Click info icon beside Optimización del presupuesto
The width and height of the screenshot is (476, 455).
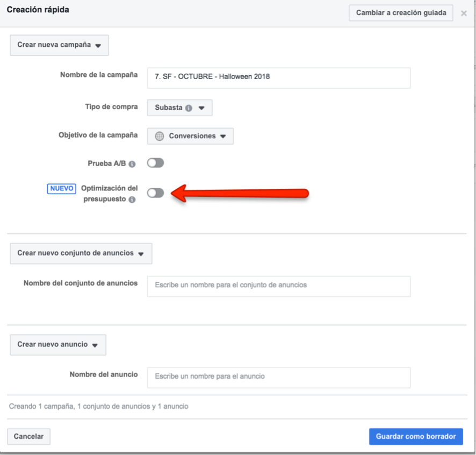(x=132, y=200)
